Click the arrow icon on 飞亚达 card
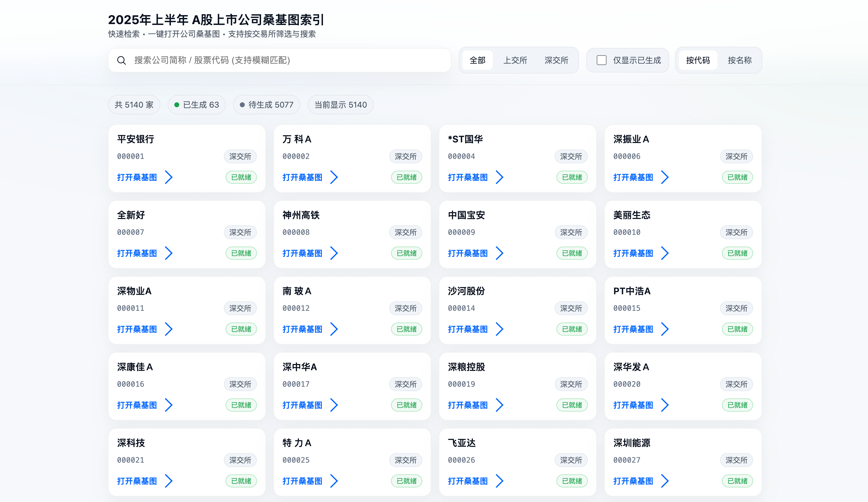The height and width of the screenshot is (502, 868). pos(500,481)
